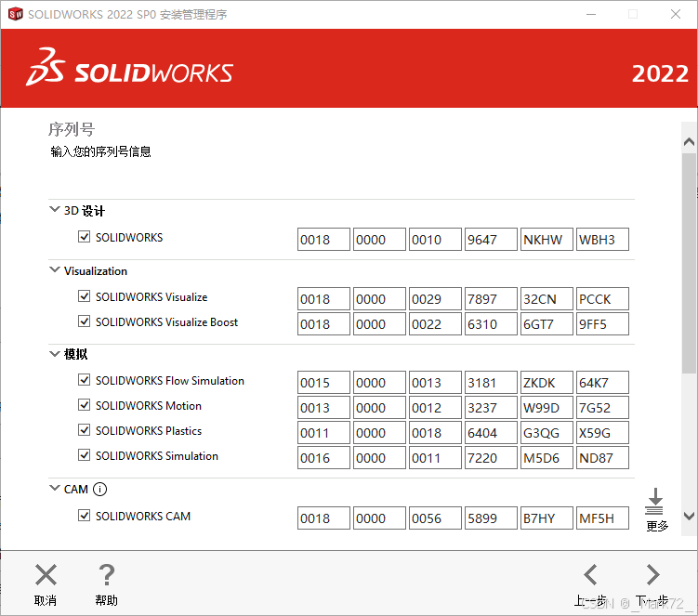Toggle SOLIDWORKS Visualize checkbox

point(85,296)
